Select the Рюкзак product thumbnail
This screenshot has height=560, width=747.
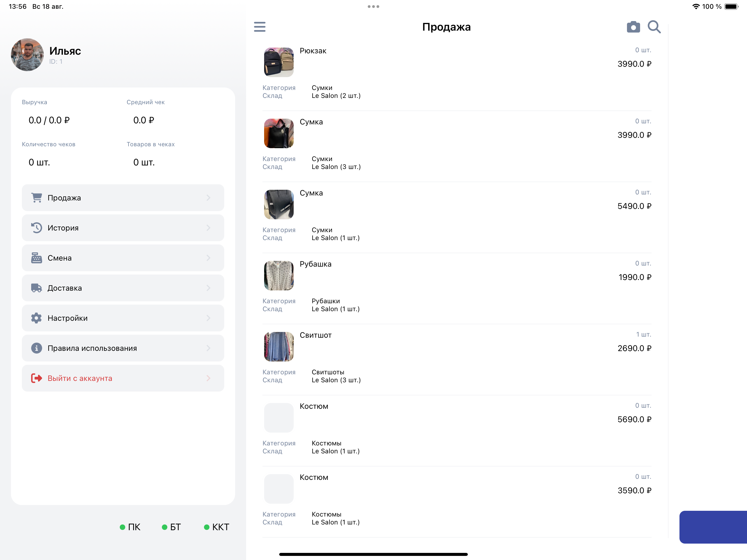[x=279, y=62]
